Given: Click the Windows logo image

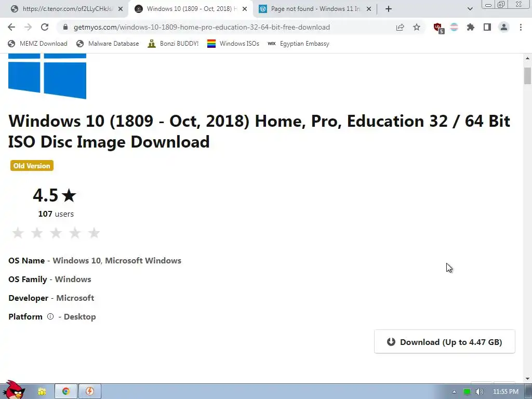Looking at the screenshot, I should tap(47, 76).
